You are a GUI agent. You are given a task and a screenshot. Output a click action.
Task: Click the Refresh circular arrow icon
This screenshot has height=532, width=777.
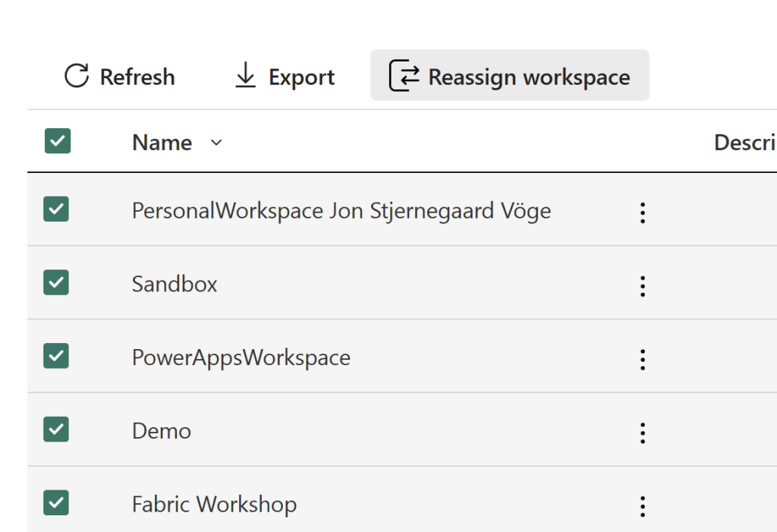coord(77,76)
